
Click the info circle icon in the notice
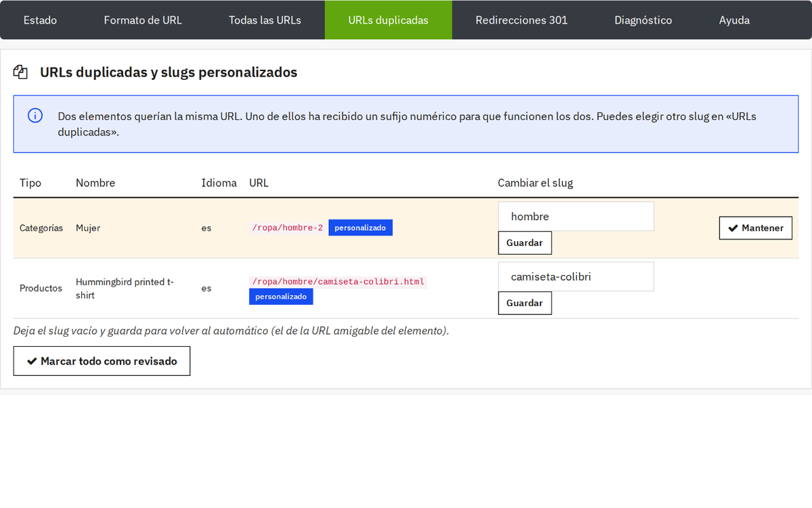tap(35, 116)
